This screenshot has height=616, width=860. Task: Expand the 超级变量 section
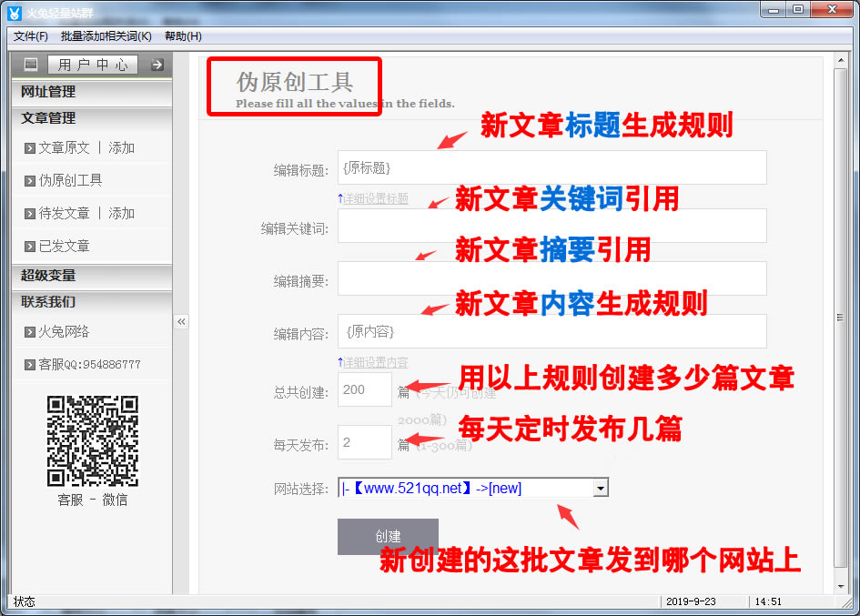[91, 276]
